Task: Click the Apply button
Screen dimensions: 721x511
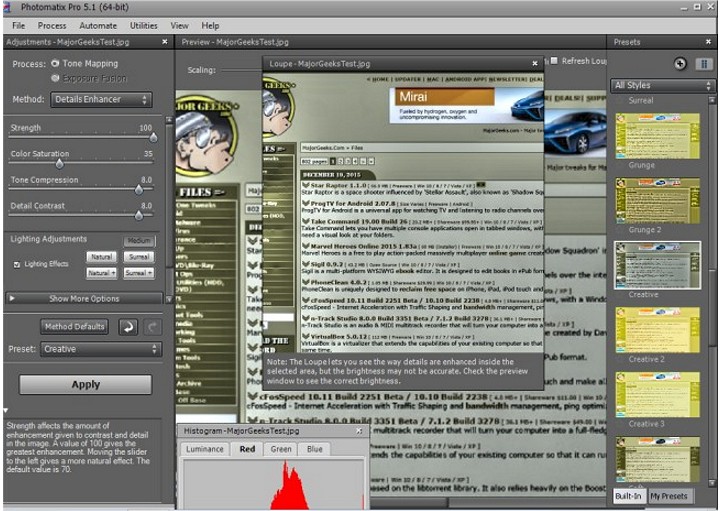Action: (85, 385)
